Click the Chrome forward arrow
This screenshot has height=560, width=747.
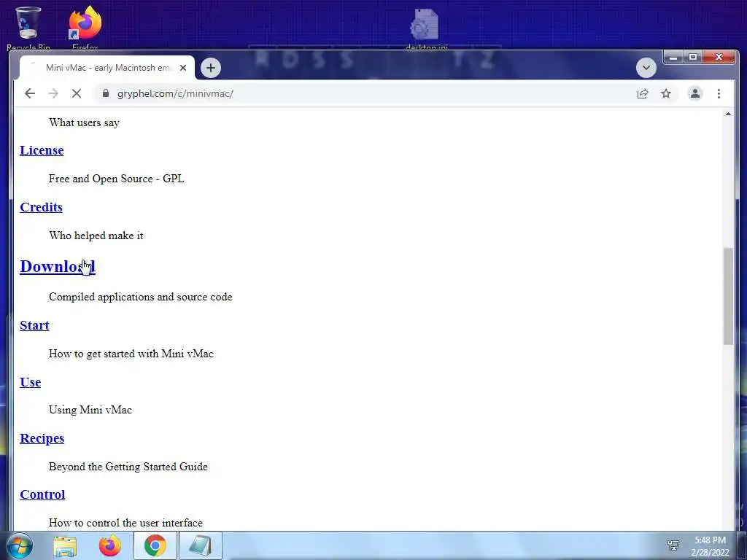point(53,94)
